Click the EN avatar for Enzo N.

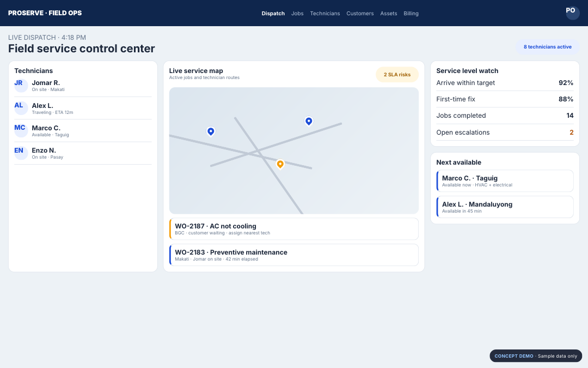[21, 153]
